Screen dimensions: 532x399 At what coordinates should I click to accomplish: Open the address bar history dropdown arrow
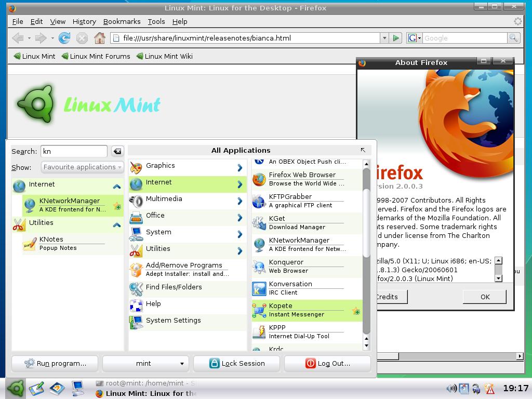384,38
